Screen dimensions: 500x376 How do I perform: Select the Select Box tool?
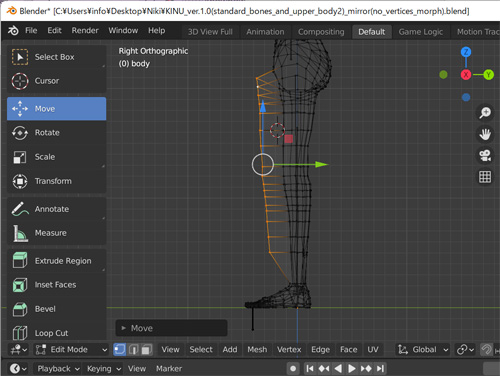pos(56,57)
